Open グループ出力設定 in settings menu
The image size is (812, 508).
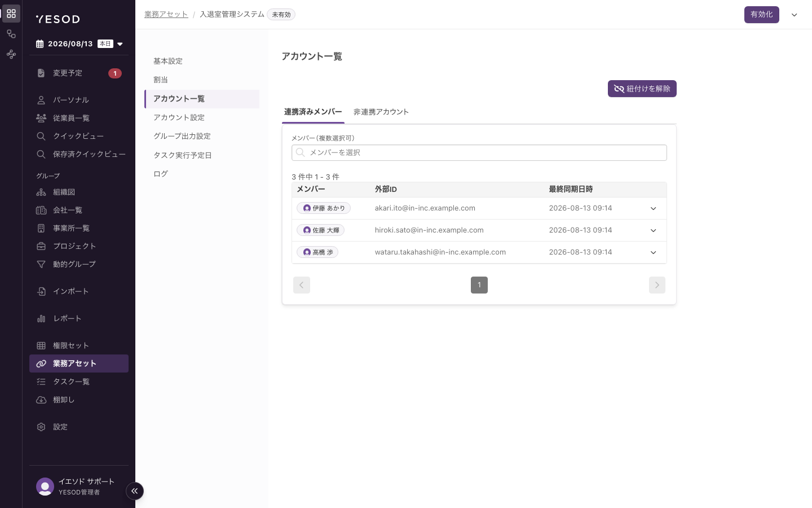(x=202, y=136)
